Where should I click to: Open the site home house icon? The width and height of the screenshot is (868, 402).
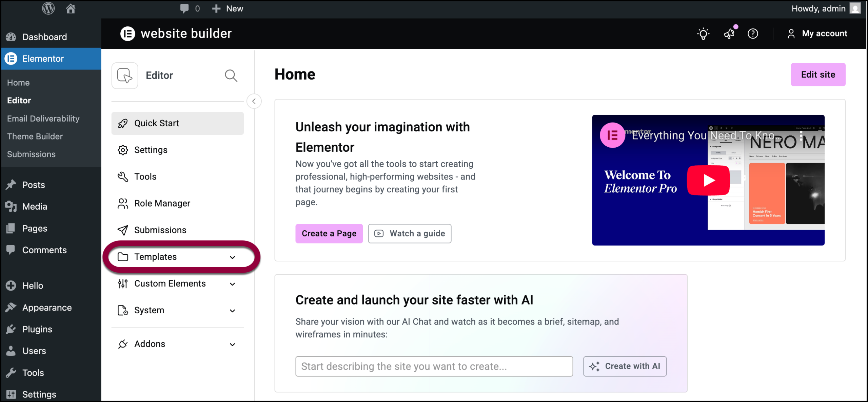click(70, 8)
